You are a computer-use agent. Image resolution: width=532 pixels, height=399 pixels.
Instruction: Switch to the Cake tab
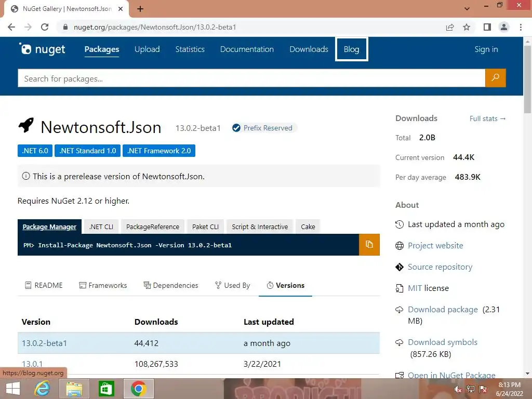[x=308, y=227]
